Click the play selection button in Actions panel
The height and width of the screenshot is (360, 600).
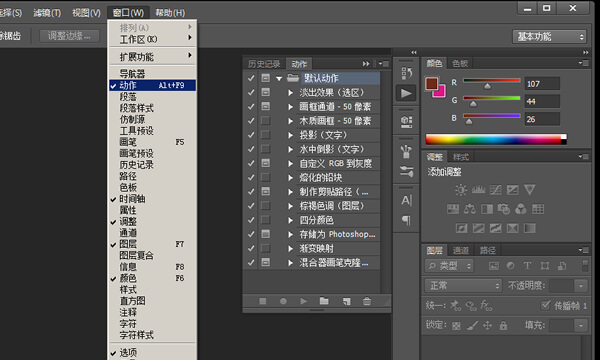[303, 301]
